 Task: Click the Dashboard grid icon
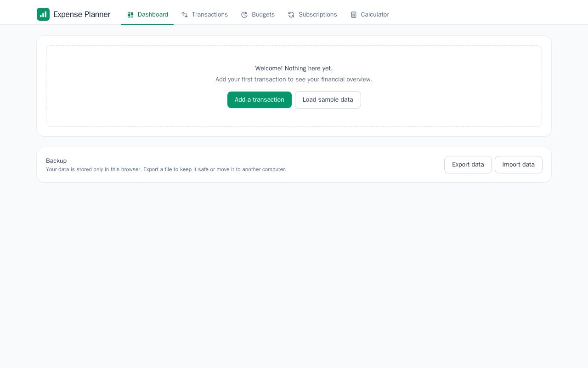pyautogui.click(x=130, y=15)
